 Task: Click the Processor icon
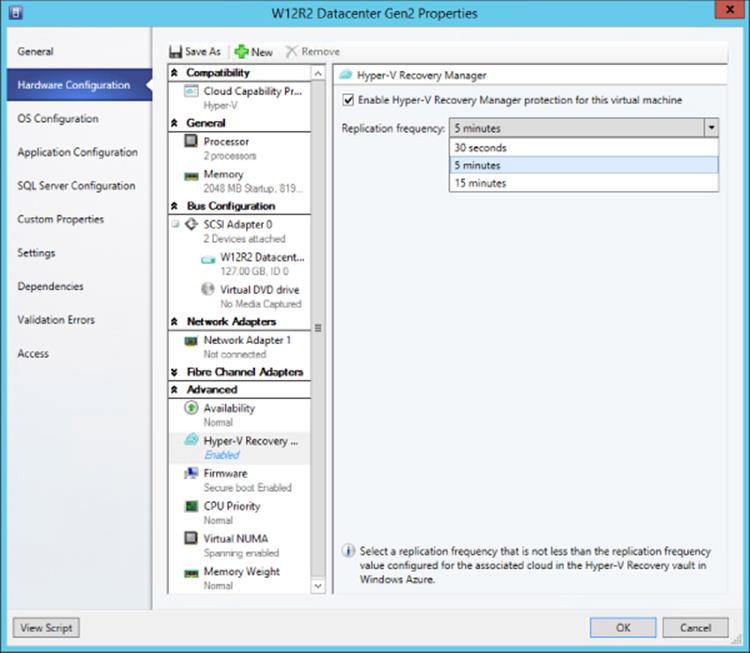[x=191, y=141]
